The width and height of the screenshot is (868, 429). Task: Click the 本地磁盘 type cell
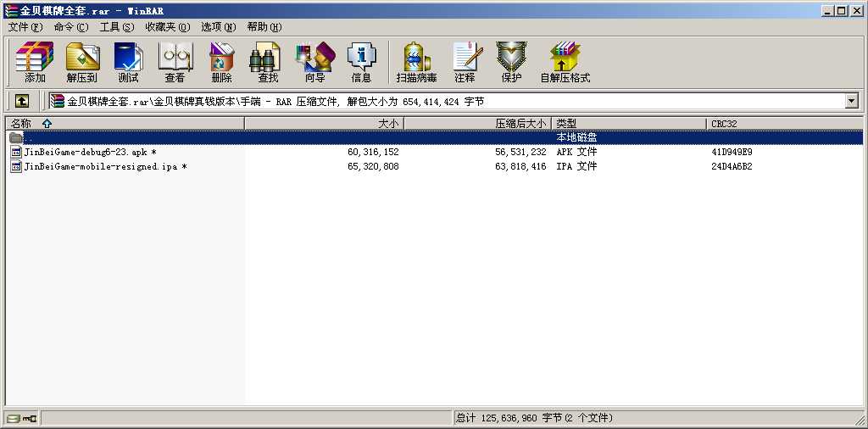(576, 137)
